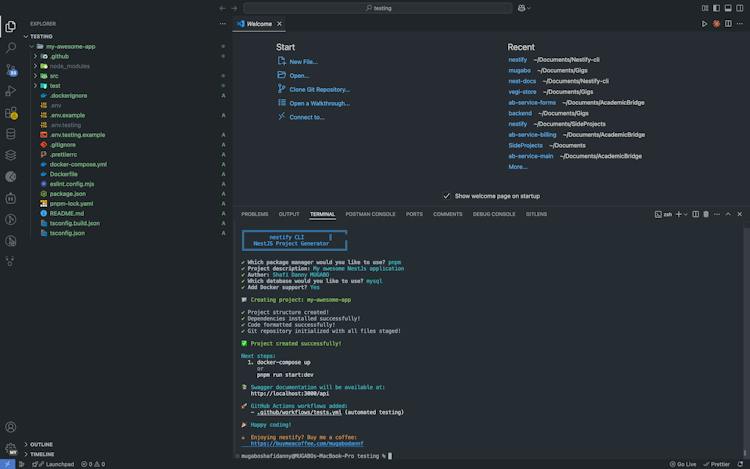Open Customize Layout in title bar
This screenshot has width=750, height=469.
[705, 8]
